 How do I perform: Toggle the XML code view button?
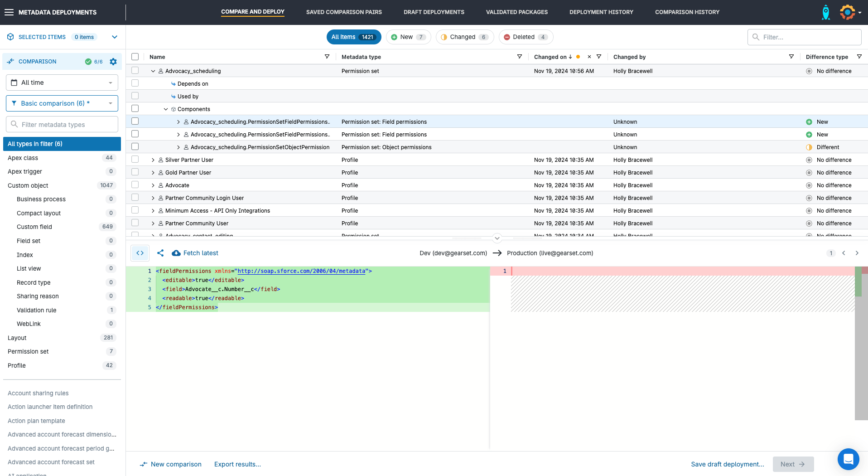[x=140, y=253]
